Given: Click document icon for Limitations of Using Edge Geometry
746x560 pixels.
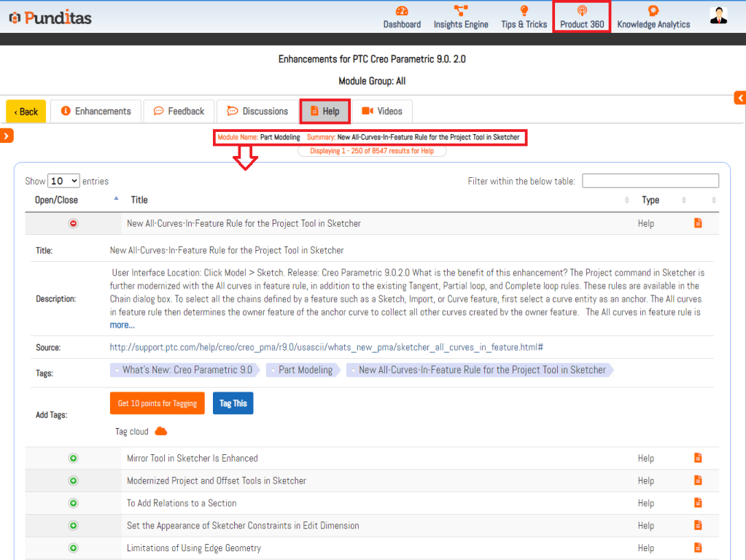Looking at the screenshot, I should click(x=698, y=548).
